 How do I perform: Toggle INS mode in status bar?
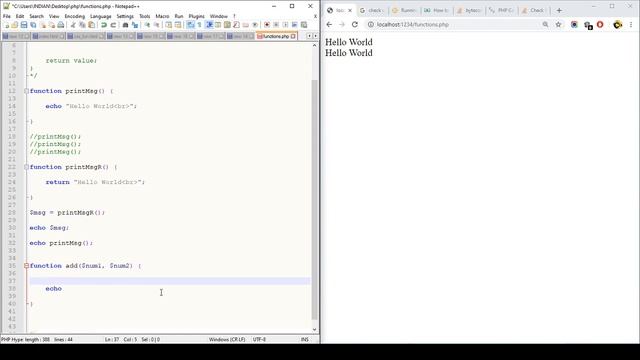pyautogui.click(x=304, y=340)
